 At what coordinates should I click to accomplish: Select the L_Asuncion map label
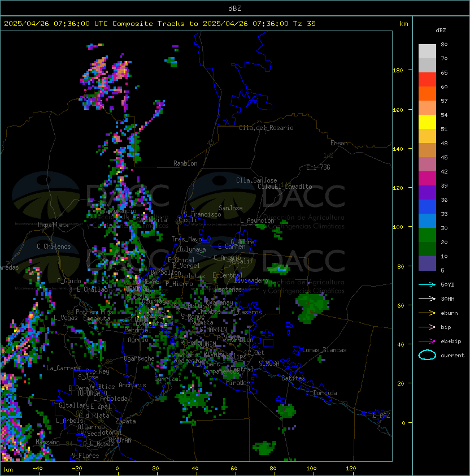point(257,220)
